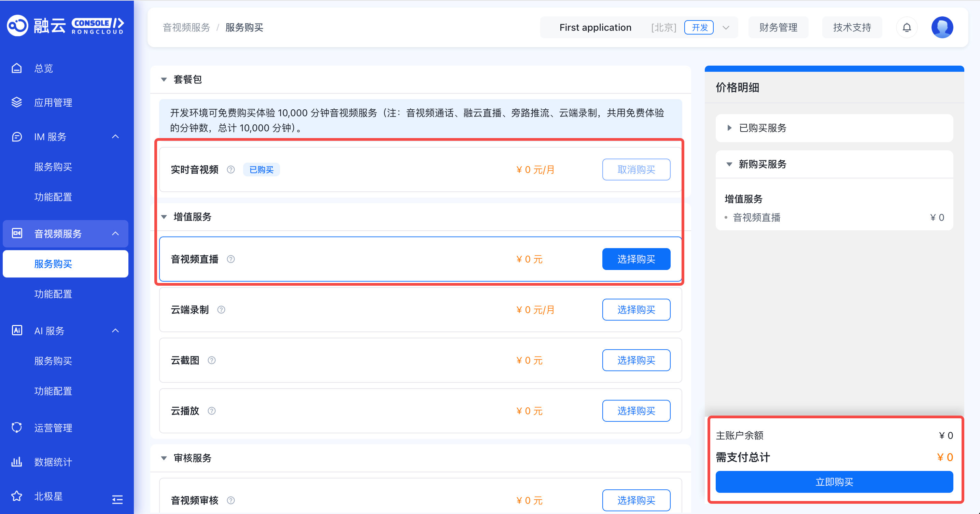Click the 立即购买 purchase button
Image resolution: width=980 pixels, height=514 pixels.
coord(834,482)
